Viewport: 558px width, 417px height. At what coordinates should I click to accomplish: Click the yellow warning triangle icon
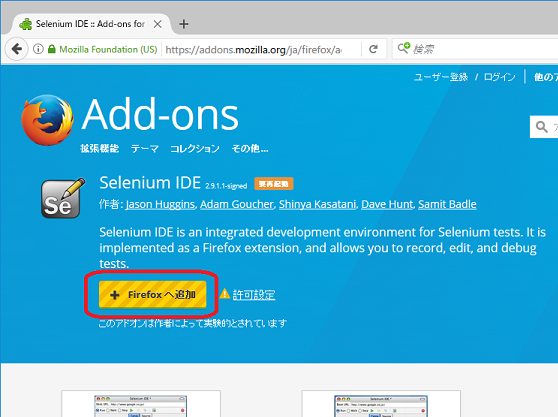(225, 294)
